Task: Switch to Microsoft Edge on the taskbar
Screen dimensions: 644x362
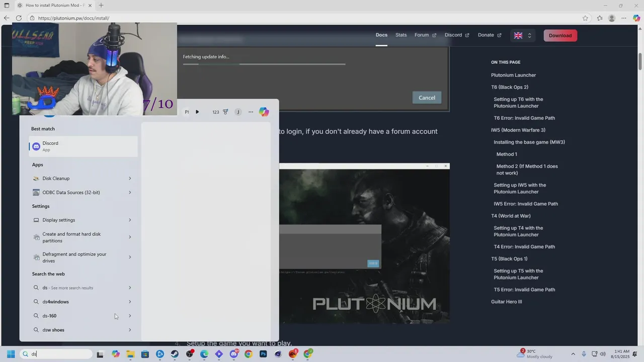Action: click(204, 354)
